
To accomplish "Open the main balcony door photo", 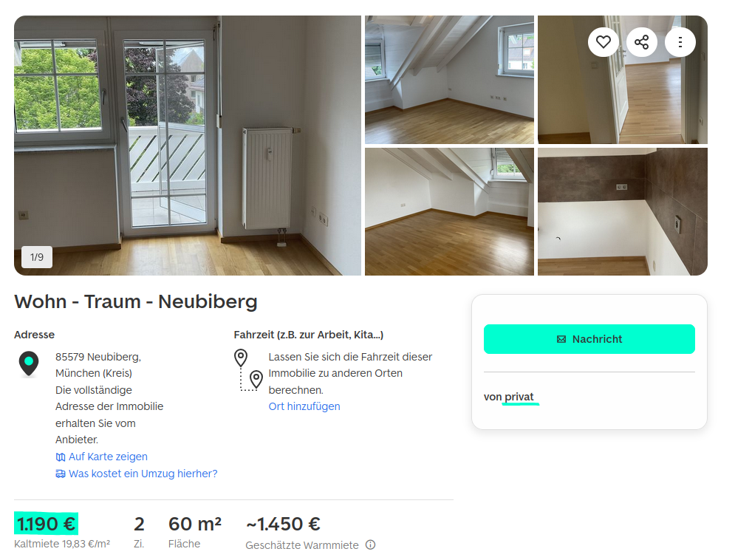I will [x=188, y=146].
